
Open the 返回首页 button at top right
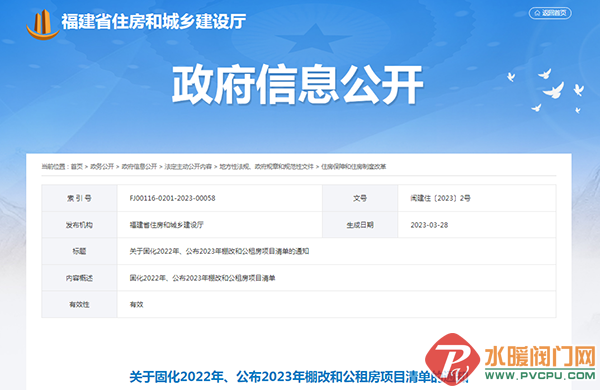pos(550,13)
